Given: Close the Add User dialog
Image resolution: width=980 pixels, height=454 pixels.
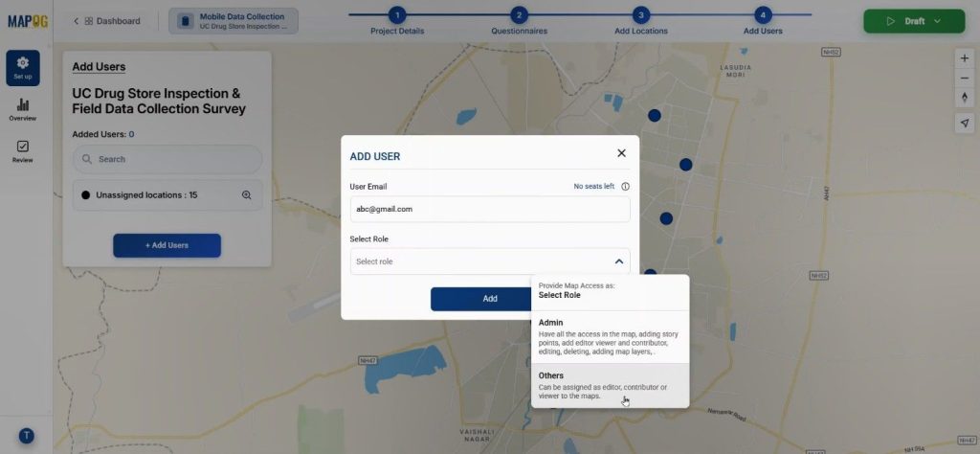Looking at the screenshot, I should (x=621, y=153).
